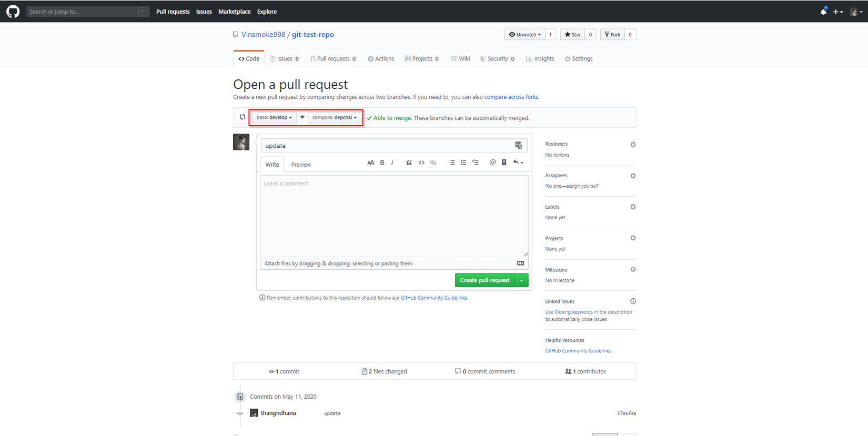The height and width of the screenshot is (436, 868).
Task: Open the Projects gear settings
Action: (x=633, y=238)
